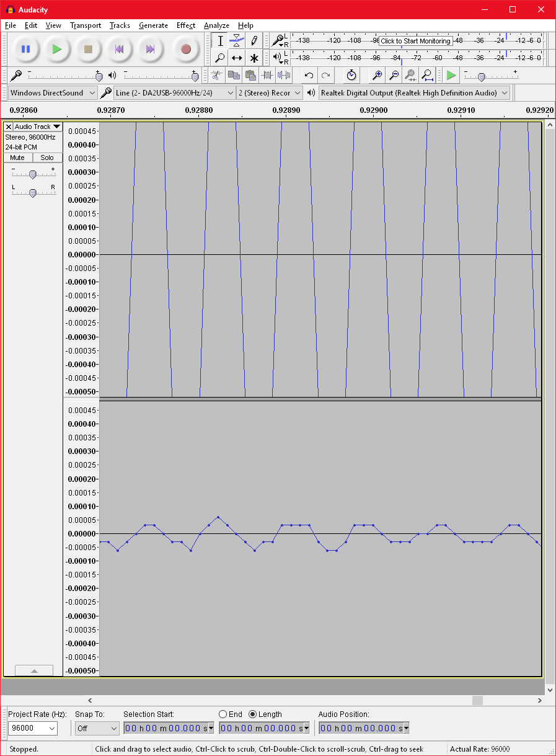556x756 pixels.
Task: Mute the Audio Track
Action: pos(18,158)
